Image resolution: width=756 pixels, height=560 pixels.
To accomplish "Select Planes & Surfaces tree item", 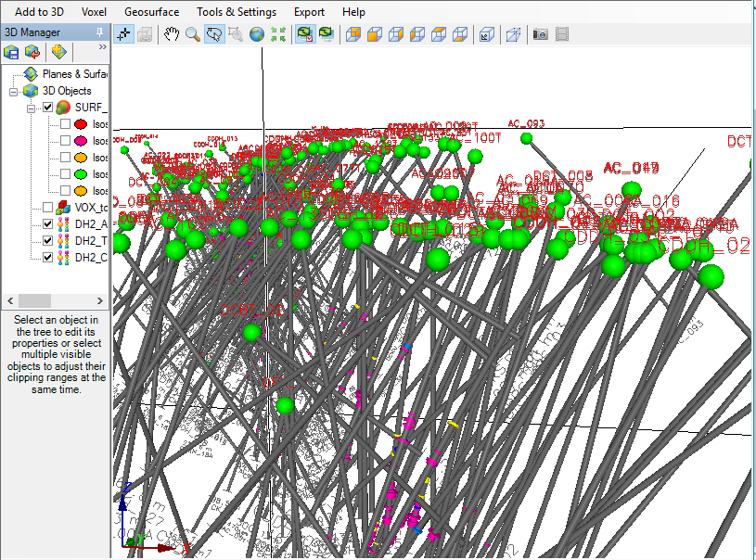I will click(74, 74).
